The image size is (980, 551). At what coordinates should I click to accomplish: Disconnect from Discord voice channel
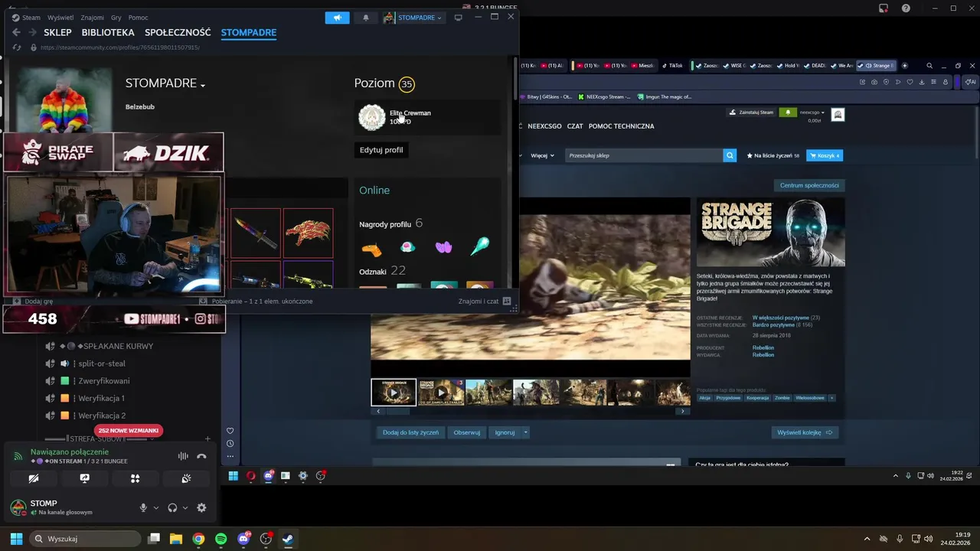[201, 456]
